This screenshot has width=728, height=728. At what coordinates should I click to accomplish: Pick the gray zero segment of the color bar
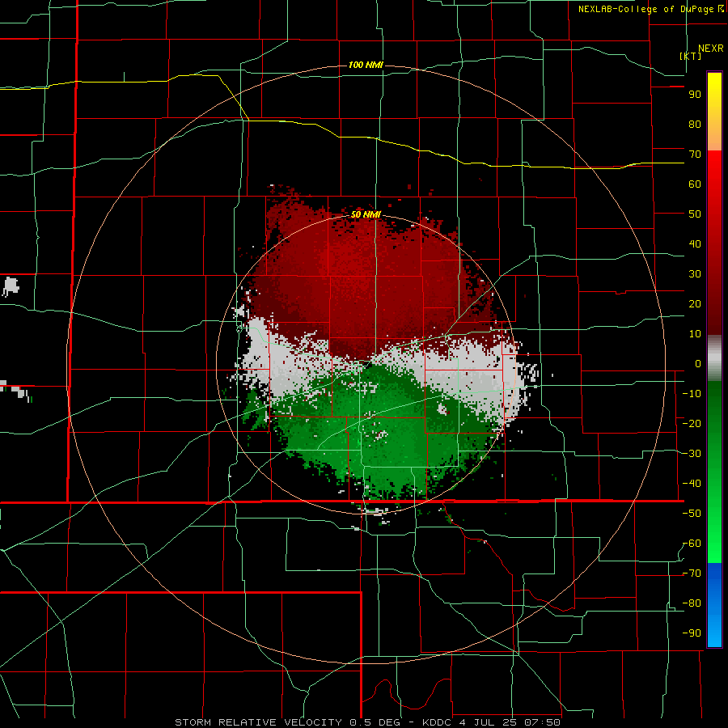click(714, 358)
